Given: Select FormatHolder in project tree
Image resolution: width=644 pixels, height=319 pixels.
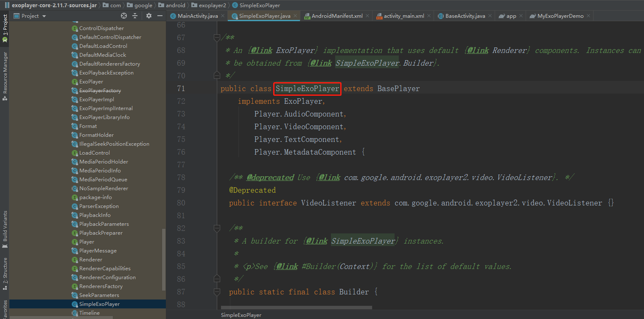Looking at the screenshot, I should (96, 135).
